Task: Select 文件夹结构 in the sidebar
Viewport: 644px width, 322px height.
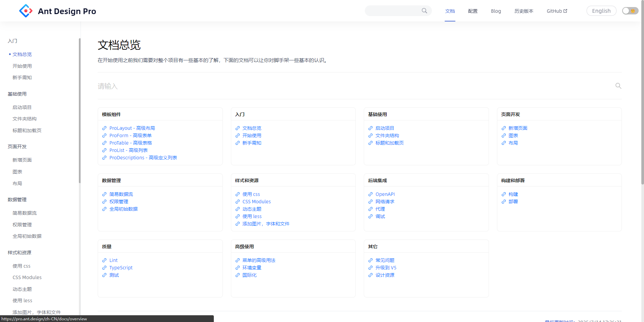Action: point(24,119)
